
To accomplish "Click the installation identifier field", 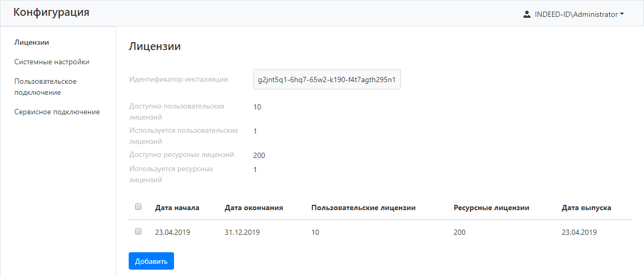I will click(326, 80).
